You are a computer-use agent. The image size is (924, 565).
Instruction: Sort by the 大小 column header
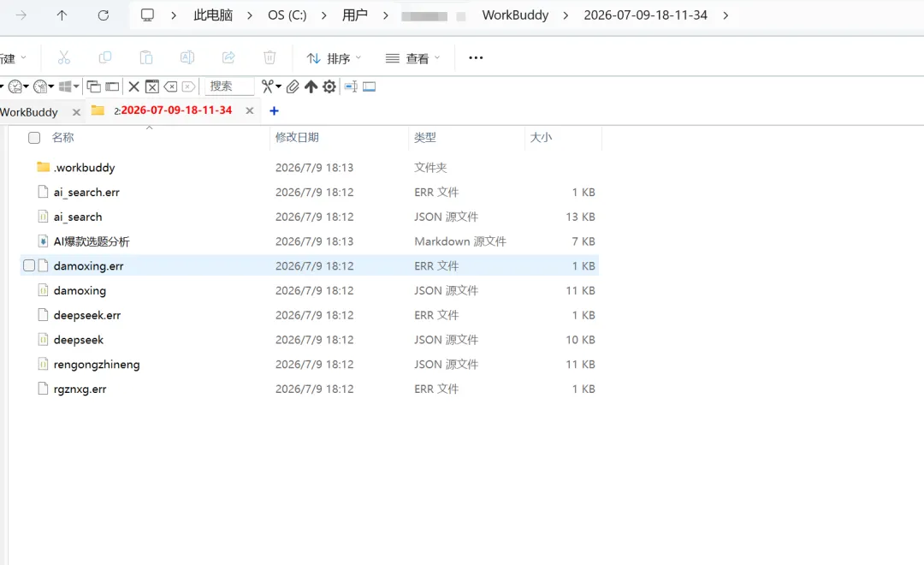(541, 138)
